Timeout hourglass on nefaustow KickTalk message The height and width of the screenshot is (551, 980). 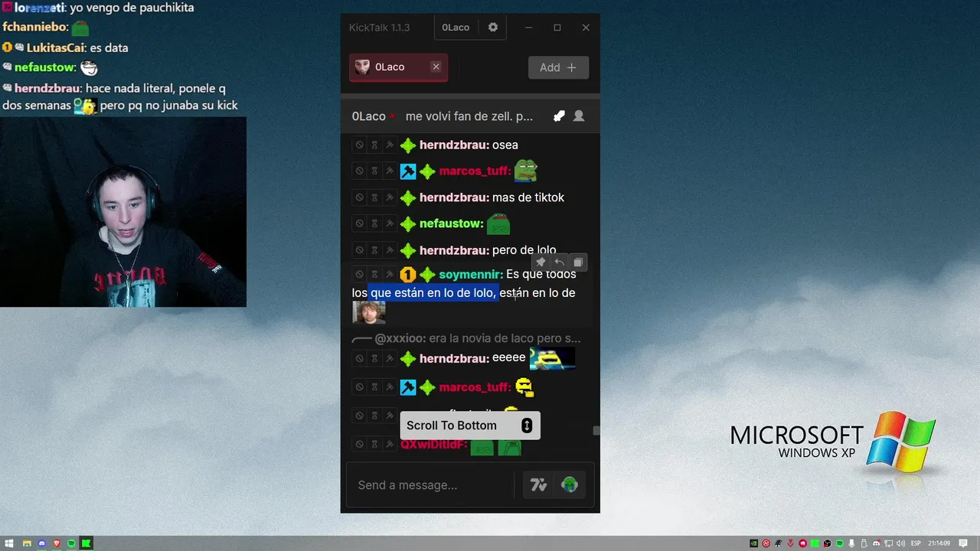point(374,223)
